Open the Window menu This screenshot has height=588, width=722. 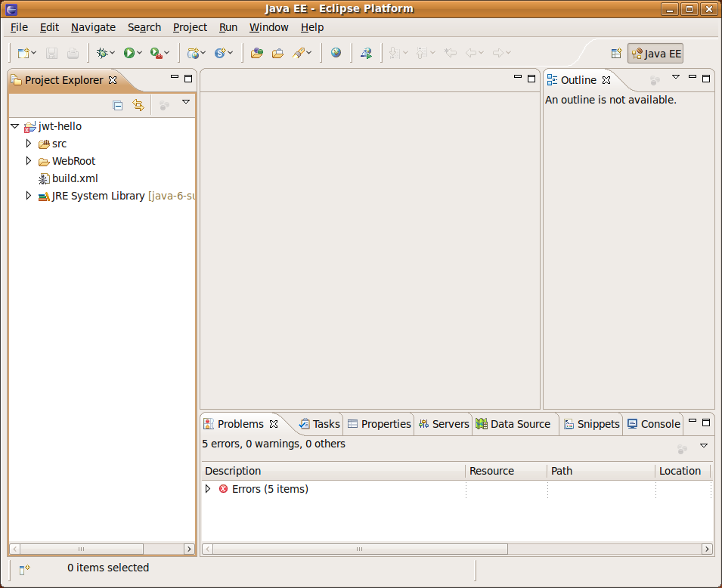pos(269,28)
